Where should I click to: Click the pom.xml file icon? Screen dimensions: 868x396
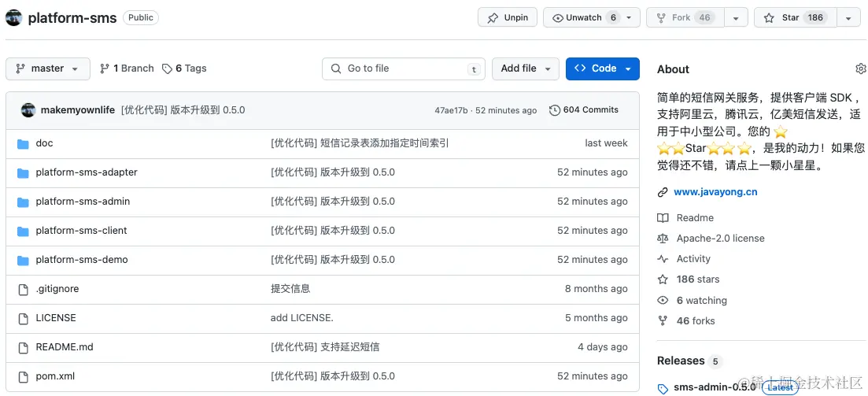coord(23,377)
